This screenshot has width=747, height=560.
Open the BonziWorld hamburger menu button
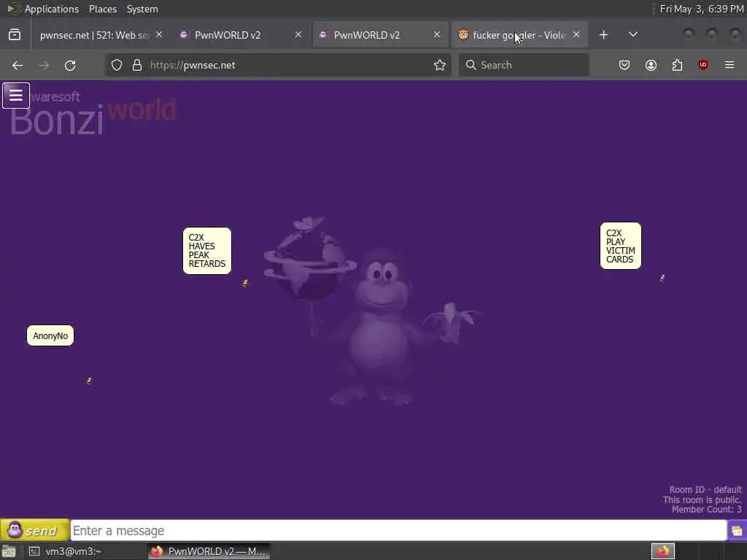[16, 96]
